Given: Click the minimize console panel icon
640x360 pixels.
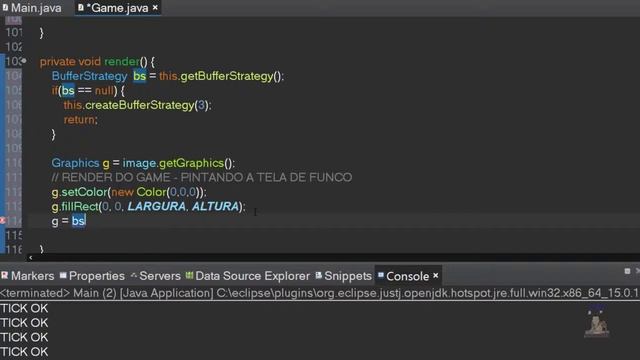Looking at the screenshot, I should (x=627, y=271).
